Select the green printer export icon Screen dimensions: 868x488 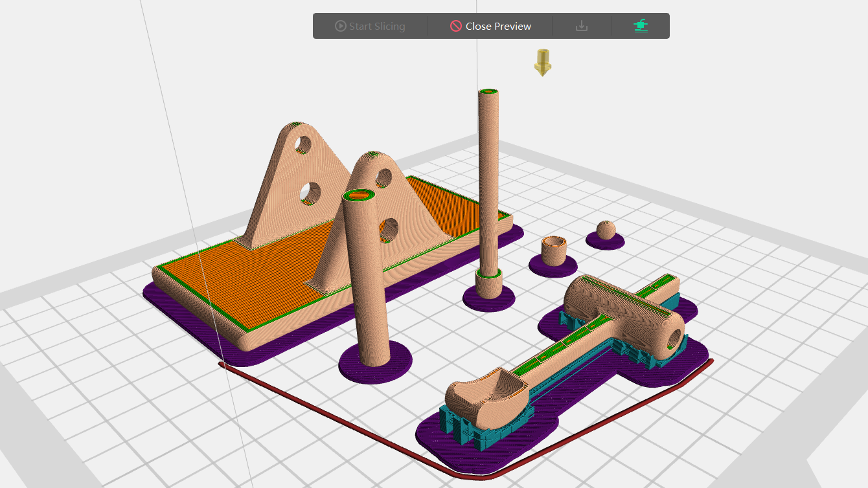tap(640, 26)
